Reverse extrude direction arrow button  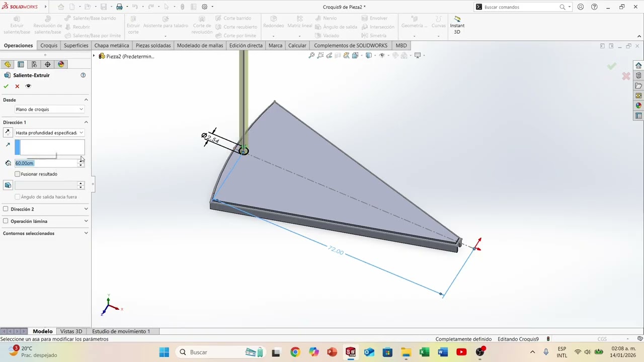(x=8, y=133)
